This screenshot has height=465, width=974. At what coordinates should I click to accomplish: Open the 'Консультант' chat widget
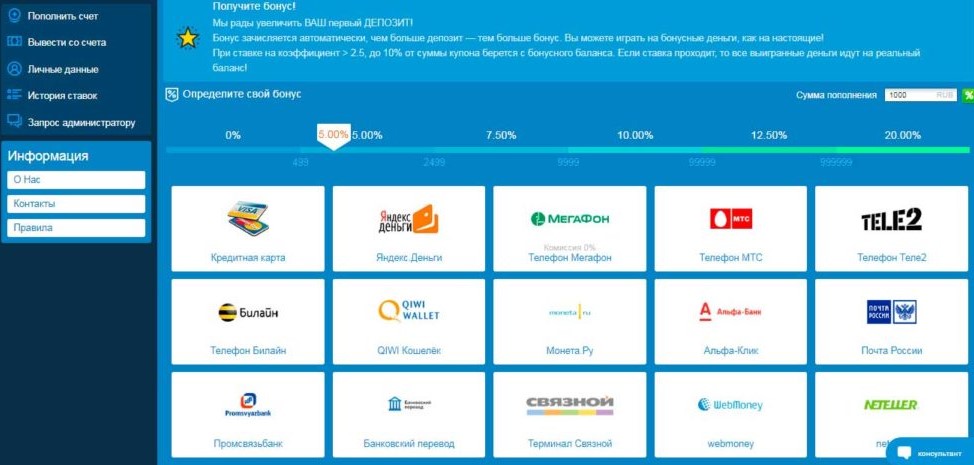tap(929, 452)
